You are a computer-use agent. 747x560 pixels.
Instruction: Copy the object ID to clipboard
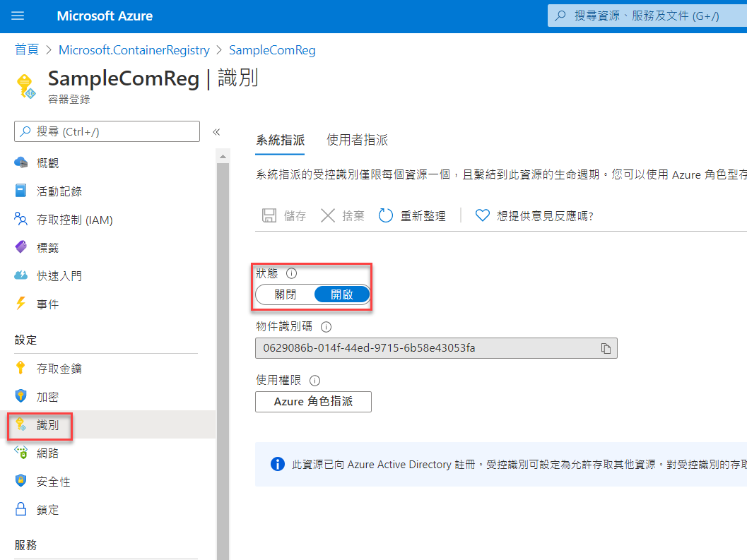(606, 348)
